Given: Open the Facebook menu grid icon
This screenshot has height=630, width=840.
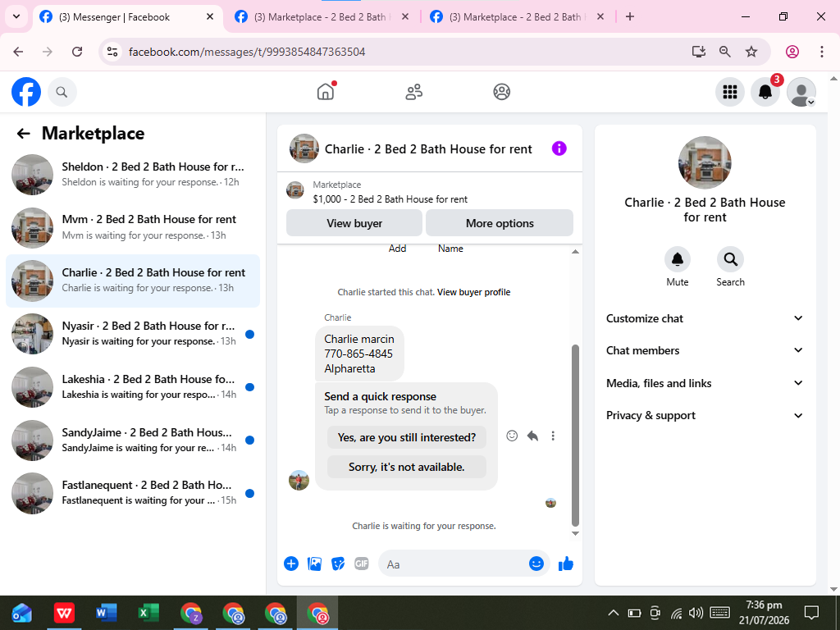Looking at the screenshot, I should click(729, 92).
